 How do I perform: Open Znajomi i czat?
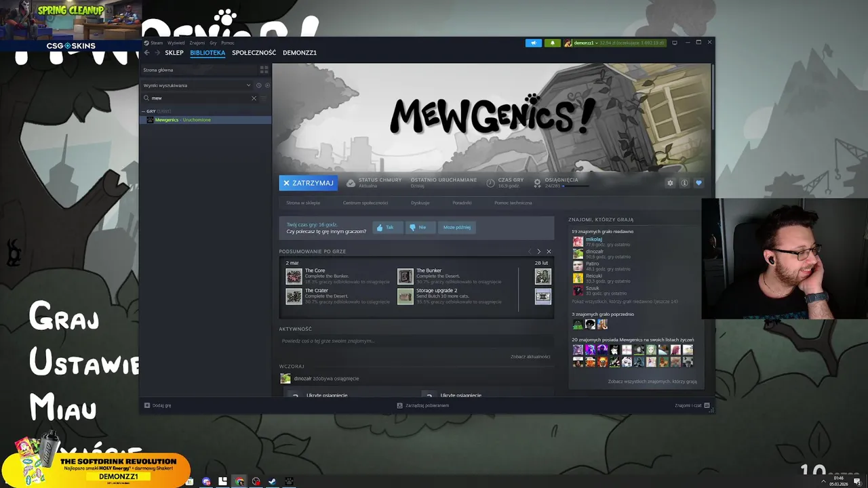coord(692,405)
